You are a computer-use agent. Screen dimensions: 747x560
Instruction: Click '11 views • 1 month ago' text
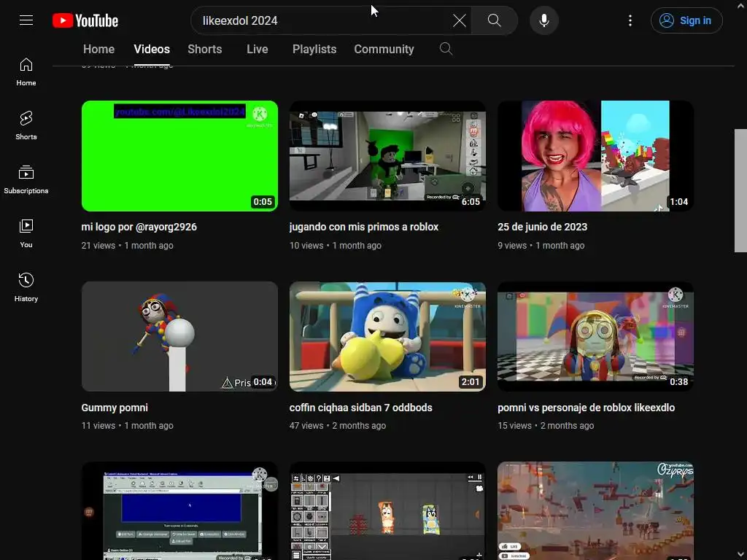tap(127, 425)
